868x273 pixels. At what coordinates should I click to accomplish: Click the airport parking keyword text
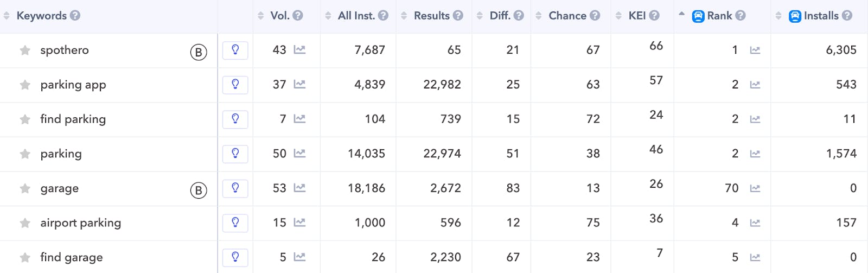pos(80,223)
